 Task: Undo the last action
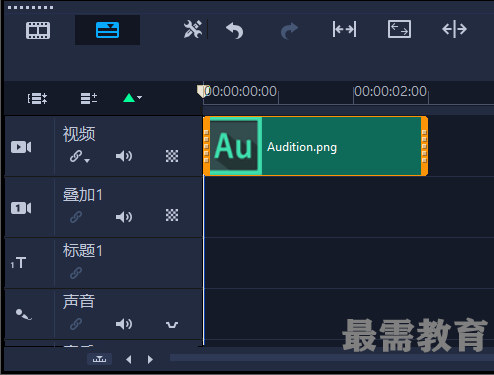235,30
